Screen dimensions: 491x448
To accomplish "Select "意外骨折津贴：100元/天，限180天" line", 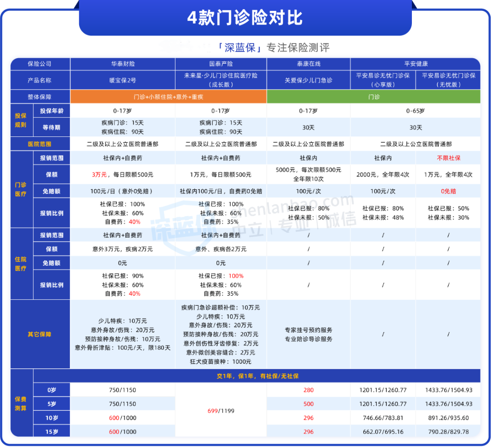I will click(x=123, y=348).
